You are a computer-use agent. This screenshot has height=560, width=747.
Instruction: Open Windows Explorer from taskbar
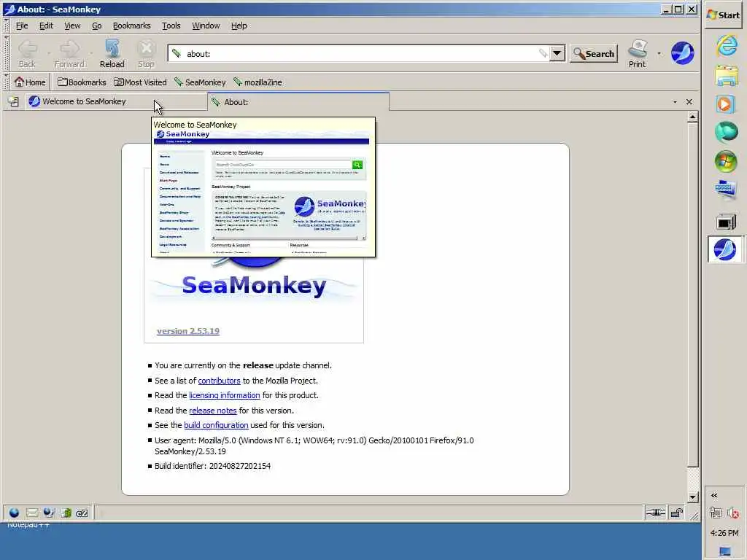[x=726, y=76]
